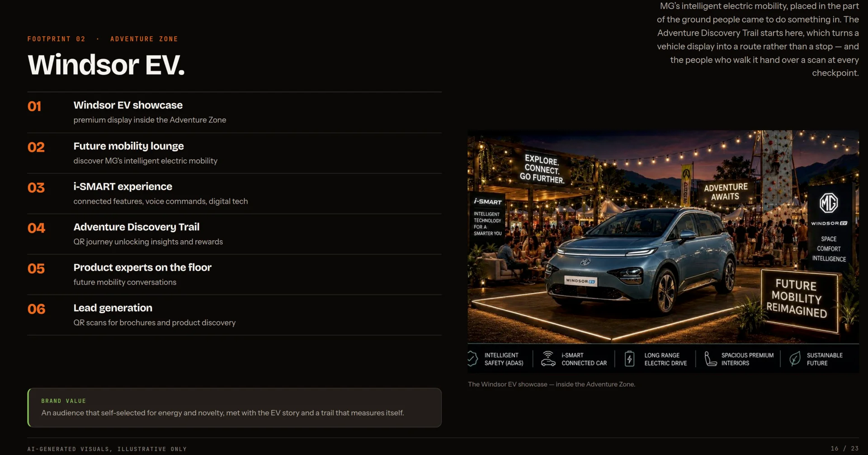Click the brand value statement about self-selected audience
Viewport: 868px width, 455px height.
pyautogui.click(x=222, y=413)
